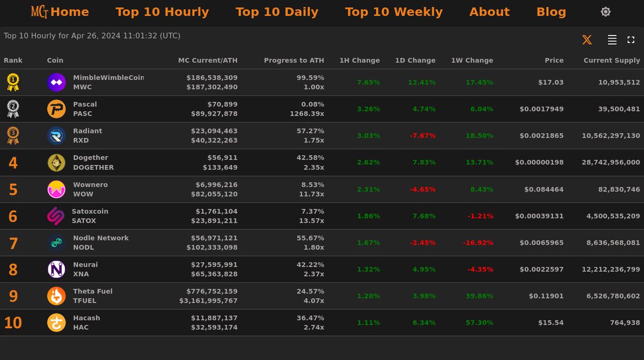The width and height of the screenshot is (644, 360).
Task: Open the Neurai coin link
Action: click(86, 264)
